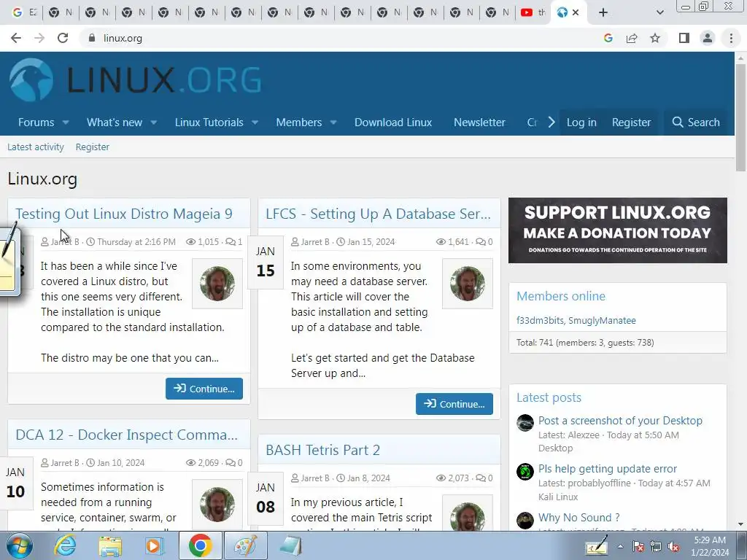Continue reading the LFCS database article
Viewport: 747px width, 560px height.
454,404
